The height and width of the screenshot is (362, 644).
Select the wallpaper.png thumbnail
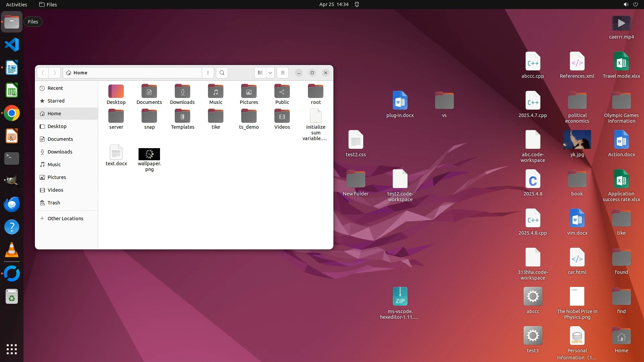pyautogui.click(x=149, y=154)
